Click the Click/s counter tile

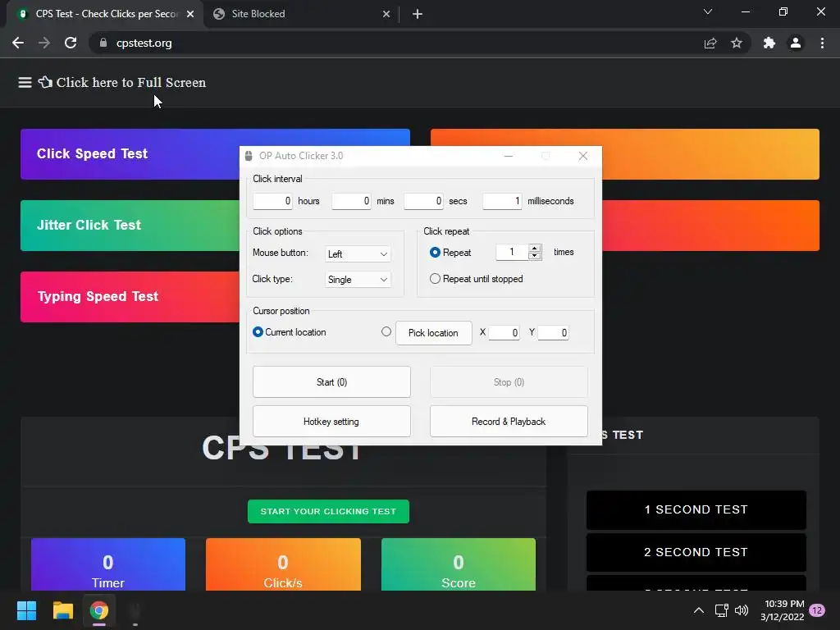coord(283,564)
